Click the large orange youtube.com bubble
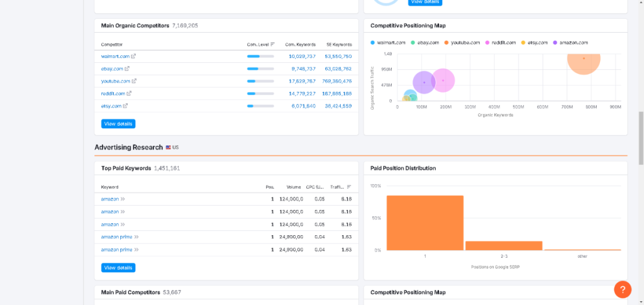The height and width of the screenshot is (305, 644). pyautogui.click(x=583, y=60)
